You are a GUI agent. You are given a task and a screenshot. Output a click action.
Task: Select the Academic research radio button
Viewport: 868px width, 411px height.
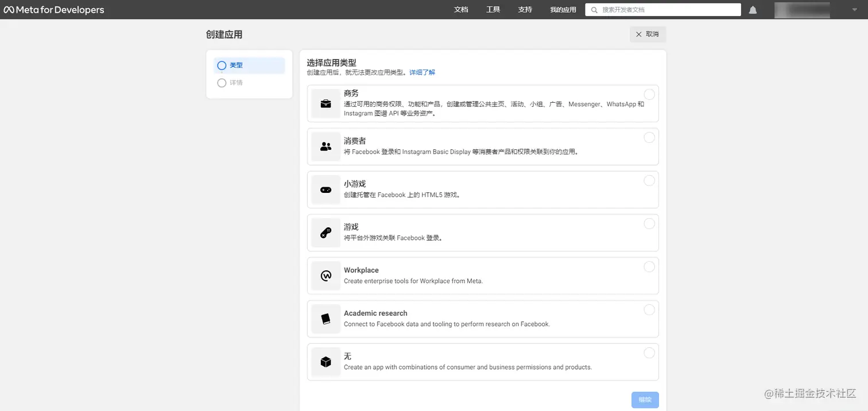coord(649,309)
